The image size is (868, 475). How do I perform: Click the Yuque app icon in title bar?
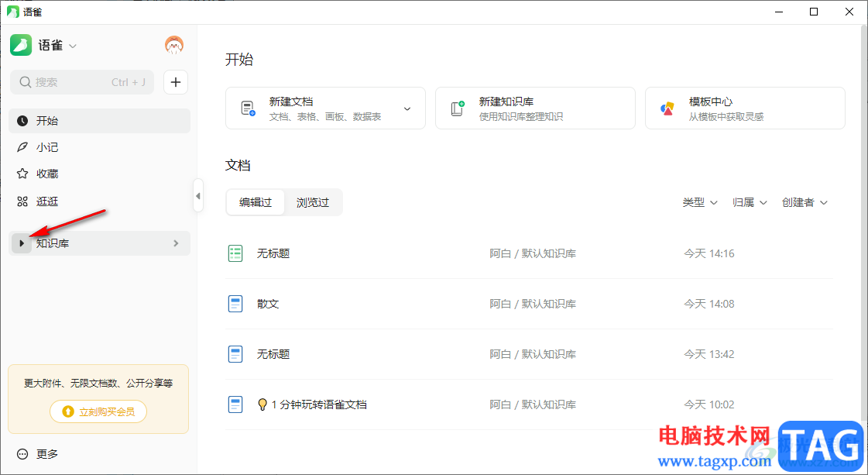(x=12, y=12)
